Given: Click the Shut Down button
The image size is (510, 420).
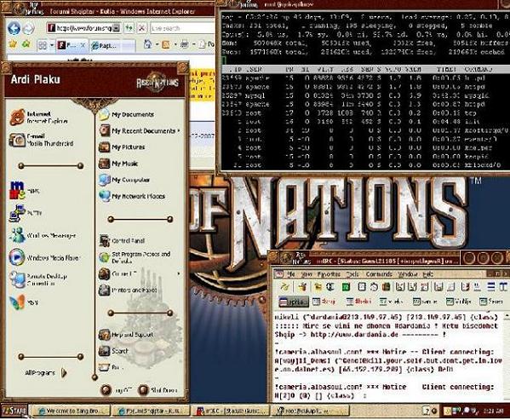Looking at the screenshot, I should (158, 389).
